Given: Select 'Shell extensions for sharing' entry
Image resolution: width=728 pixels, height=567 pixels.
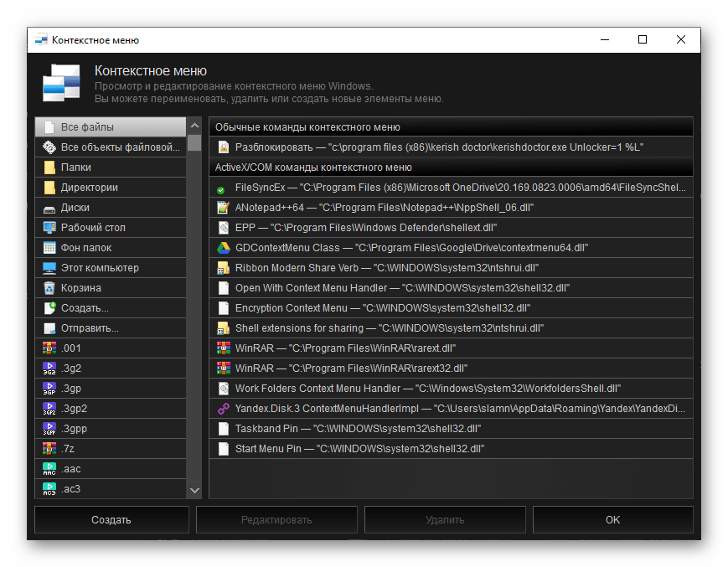Looking at the screenshot, I should [451, 328].
